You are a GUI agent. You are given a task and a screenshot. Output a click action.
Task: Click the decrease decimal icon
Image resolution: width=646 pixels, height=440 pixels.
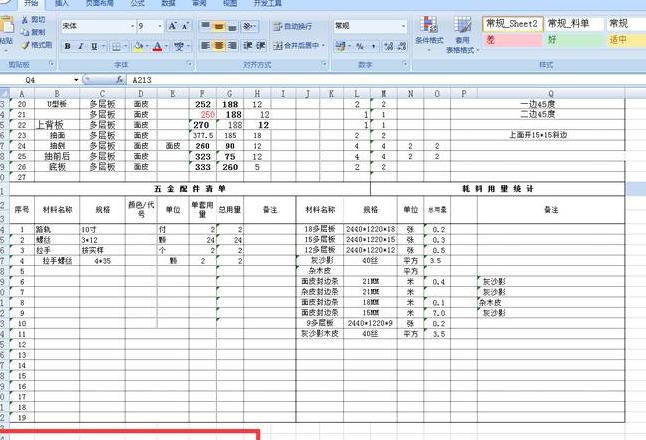coord(402,46)
